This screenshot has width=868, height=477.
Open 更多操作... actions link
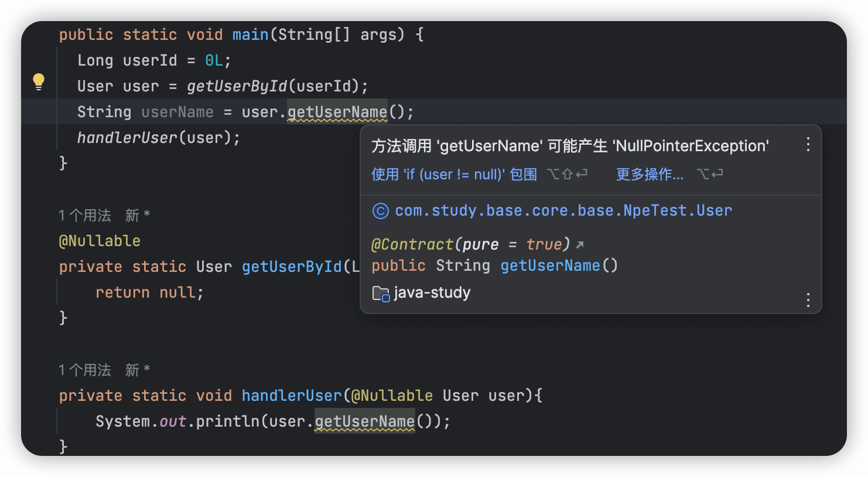coord(650,175)
